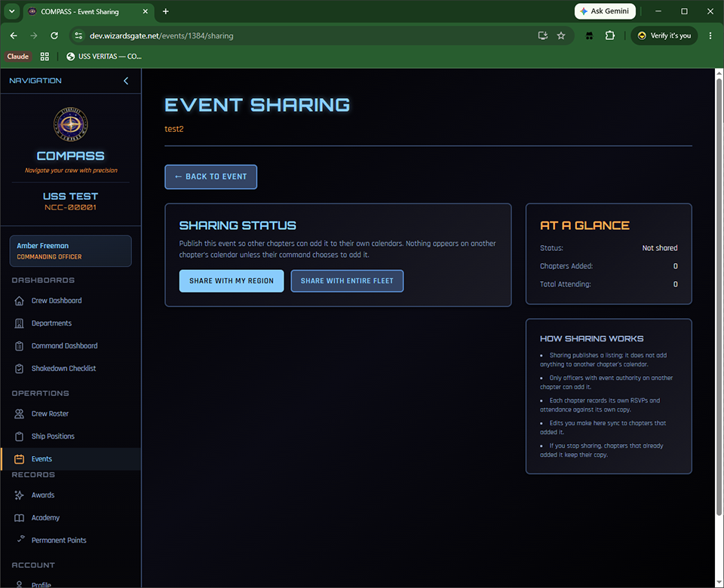Click the incognito-style extension icon

589,35
